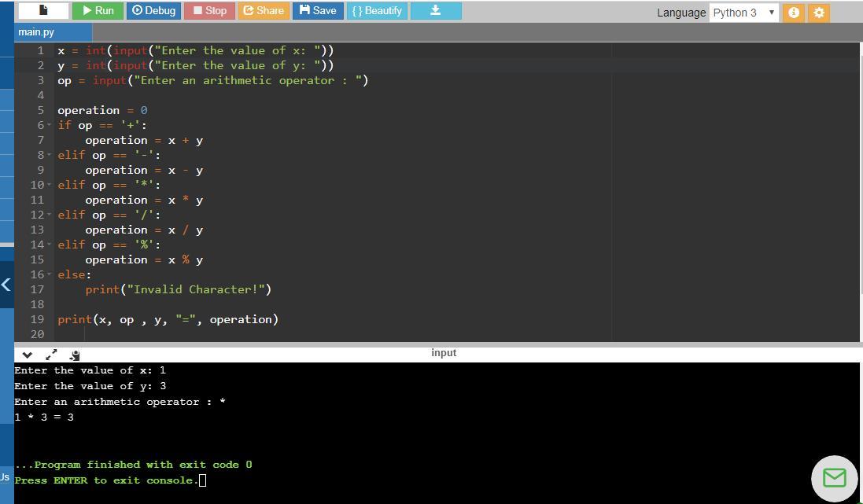Collapse the elif block at line 12
863x504 pixels.
click(x=50, y=215)
